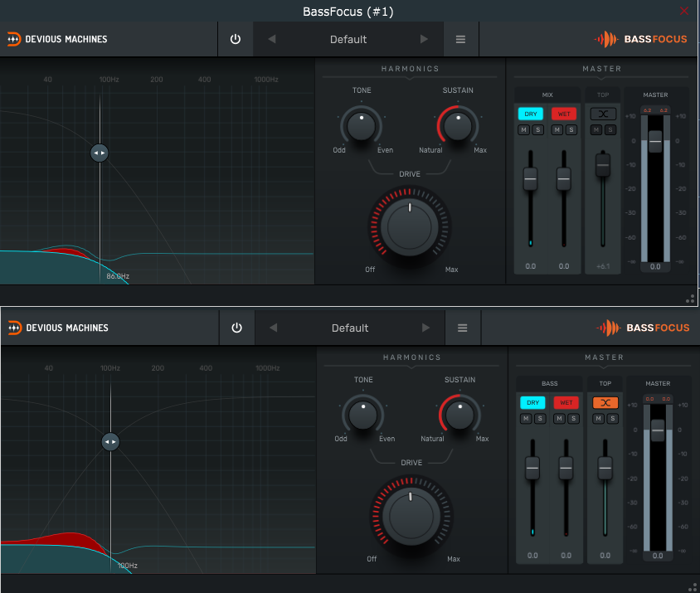Solo the WET channel in lower instance
700x593 pixels.
coord(573,418)
